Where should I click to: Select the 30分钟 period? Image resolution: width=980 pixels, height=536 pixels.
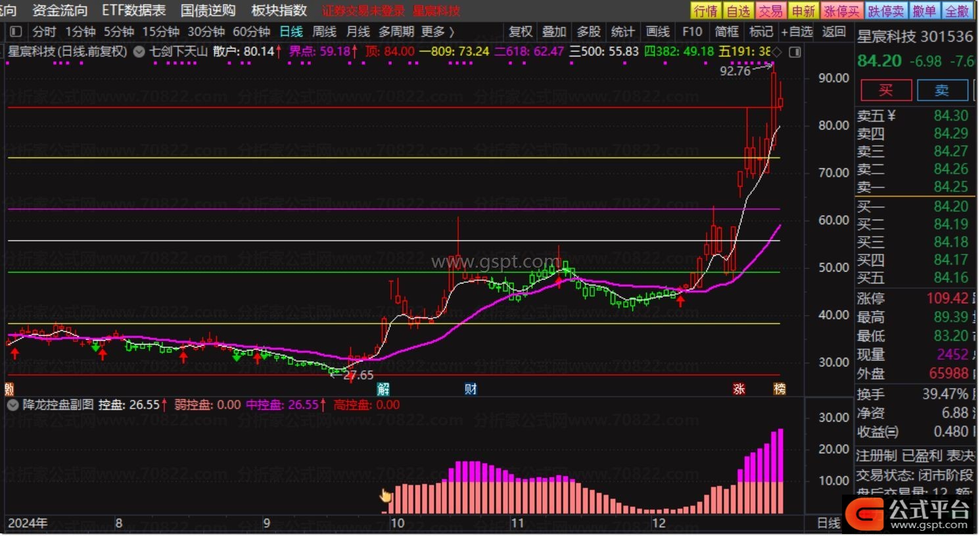[x=206, y=32]
